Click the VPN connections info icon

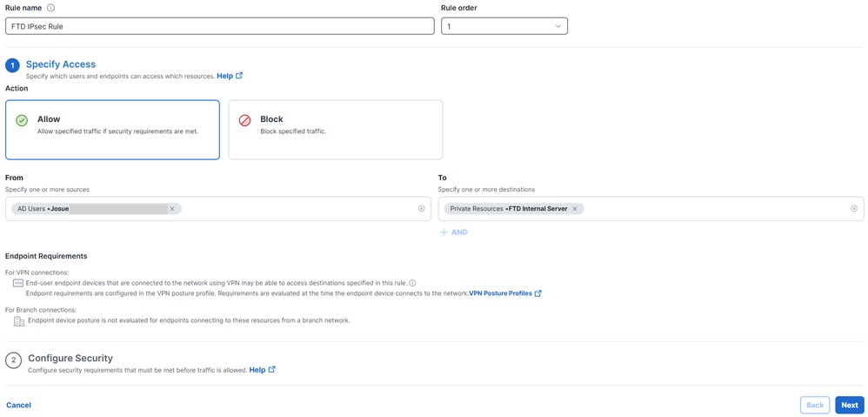pos(412,283)
